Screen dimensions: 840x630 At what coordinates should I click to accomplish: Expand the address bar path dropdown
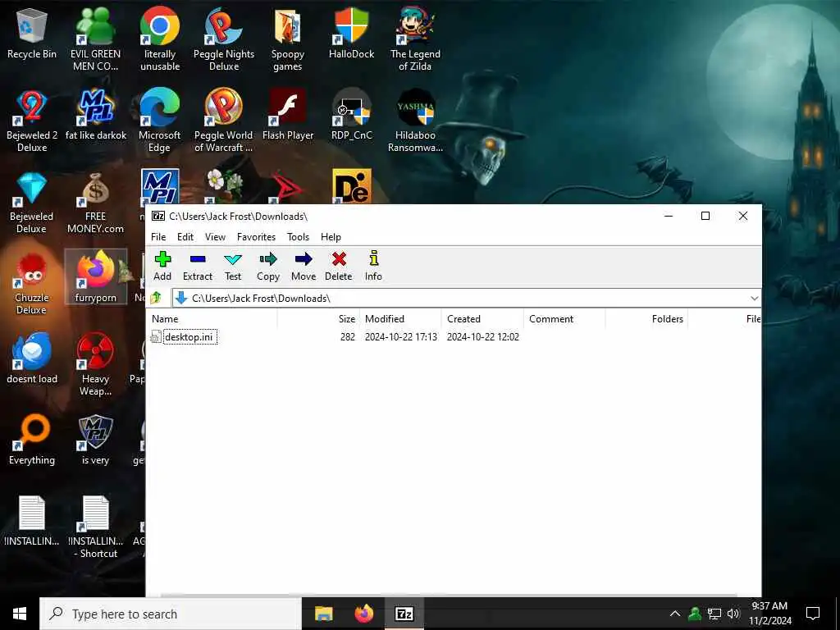pyautogui.click(x=755, y=299)
